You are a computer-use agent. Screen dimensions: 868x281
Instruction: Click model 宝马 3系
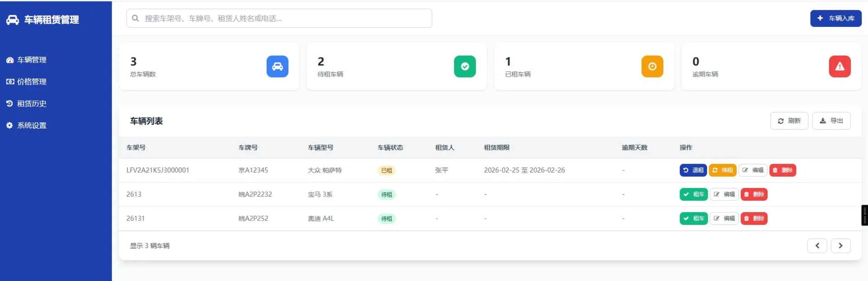pos(320,194)
